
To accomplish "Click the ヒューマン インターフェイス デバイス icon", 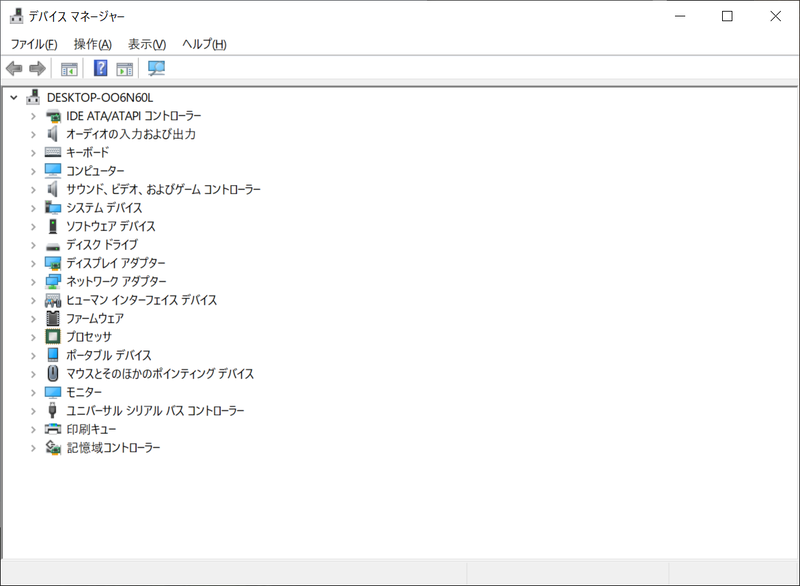I will tap(53, 300).
